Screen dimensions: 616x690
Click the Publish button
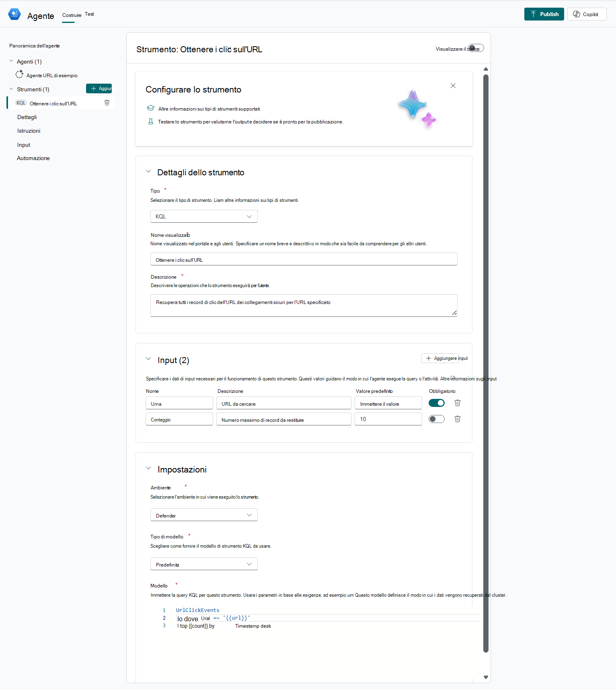544,14
